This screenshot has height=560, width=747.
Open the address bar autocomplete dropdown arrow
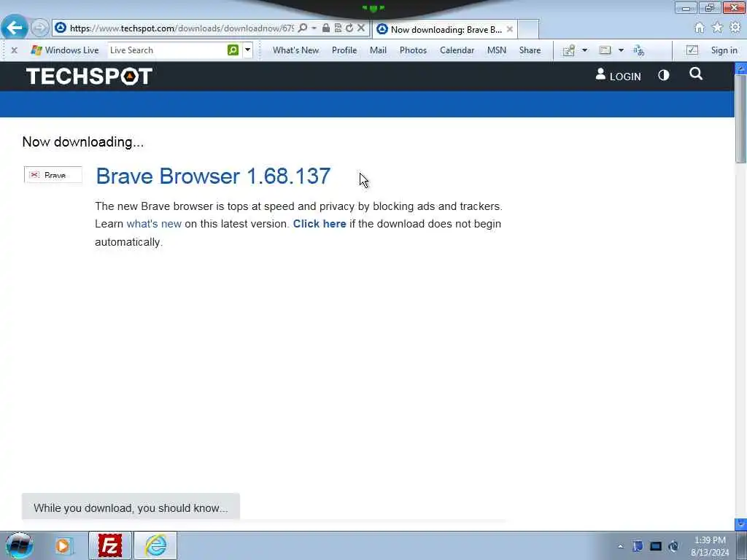tap(314, 28)
